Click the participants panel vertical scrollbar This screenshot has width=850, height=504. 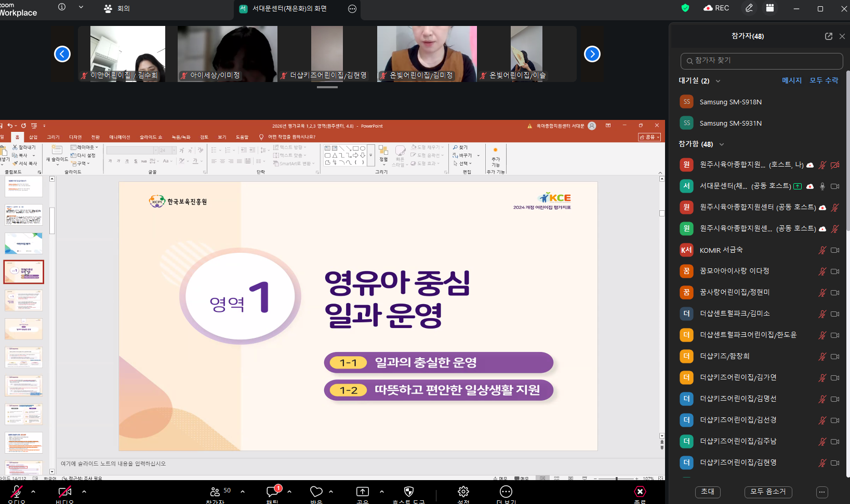pos(847,151)
